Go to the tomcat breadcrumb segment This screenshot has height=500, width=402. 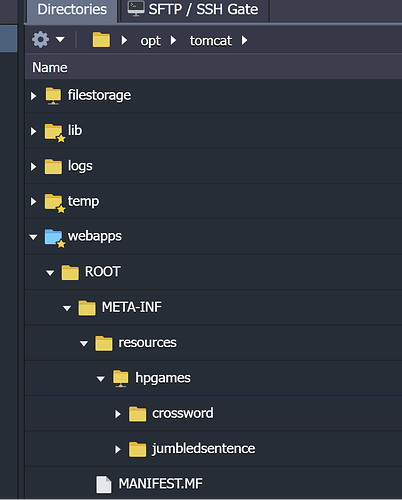[211, 41]
